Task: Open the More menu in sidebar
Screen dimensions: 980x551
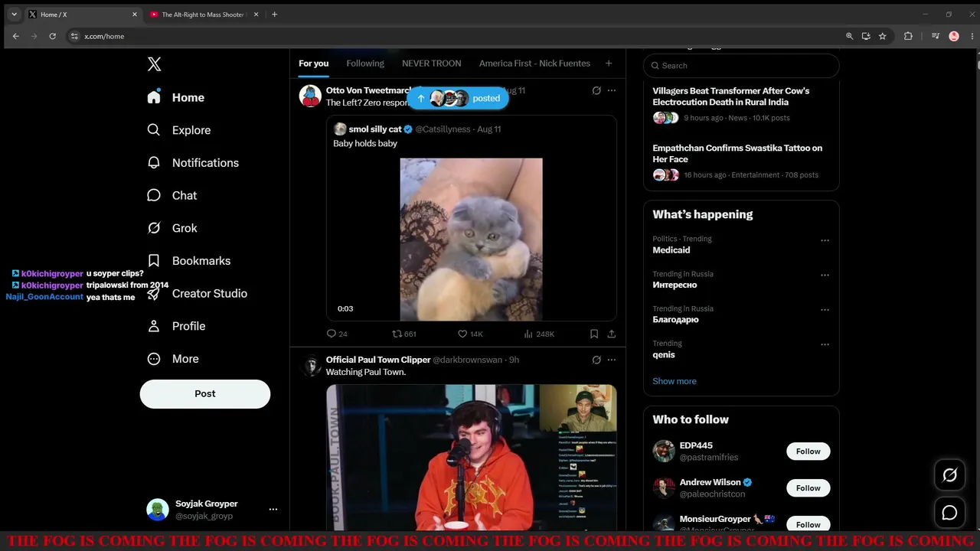Action: point(173,359)
